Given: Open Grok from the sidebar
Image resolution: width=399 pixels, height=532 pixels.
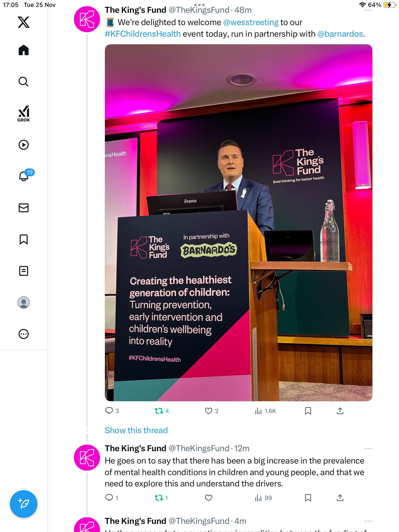Looking at the screenshot, I should point(24,114).
